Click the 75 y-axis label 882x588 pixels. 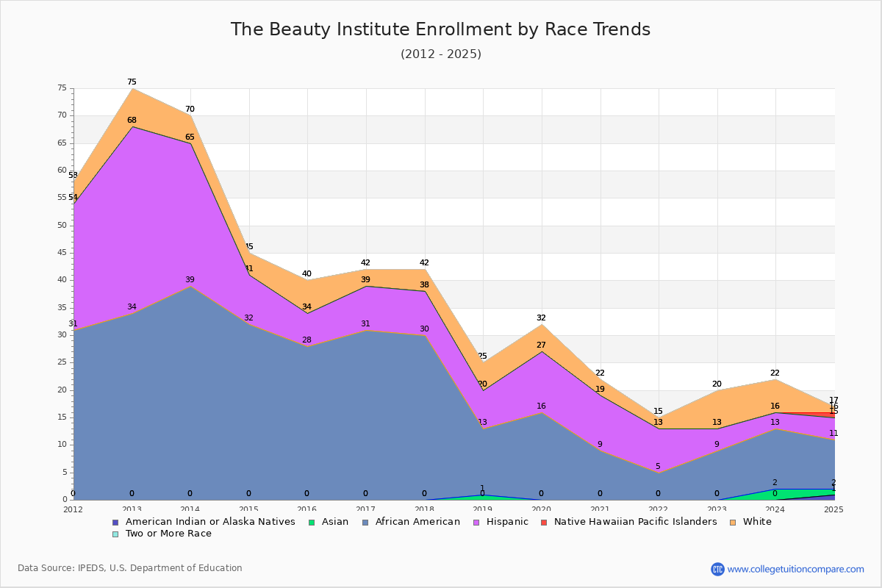coord(62,88)
